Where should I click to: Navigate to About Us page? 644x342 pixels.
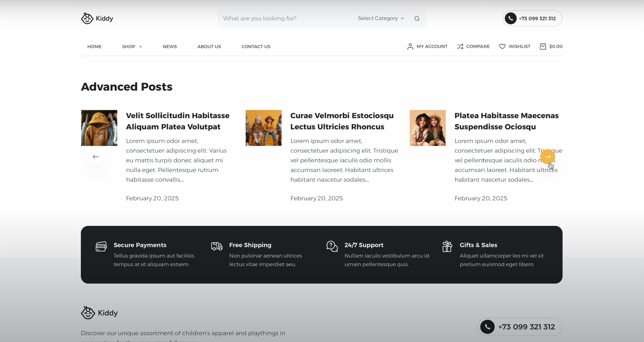coord(209,47)
